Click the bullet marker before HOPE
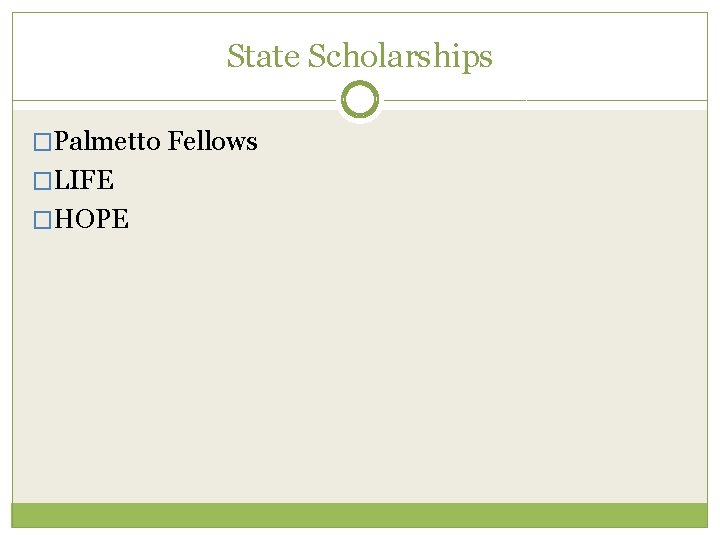The height and width of the screenshot is (540, 720). tap(42, 220)
